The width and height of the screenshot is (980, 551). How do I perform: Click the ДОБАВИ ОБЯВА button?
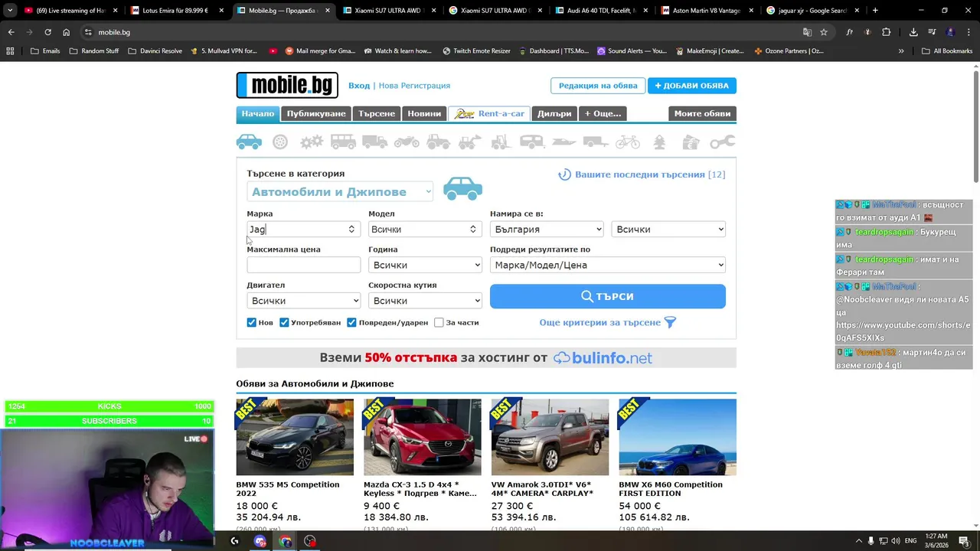[x=692, y=86]
